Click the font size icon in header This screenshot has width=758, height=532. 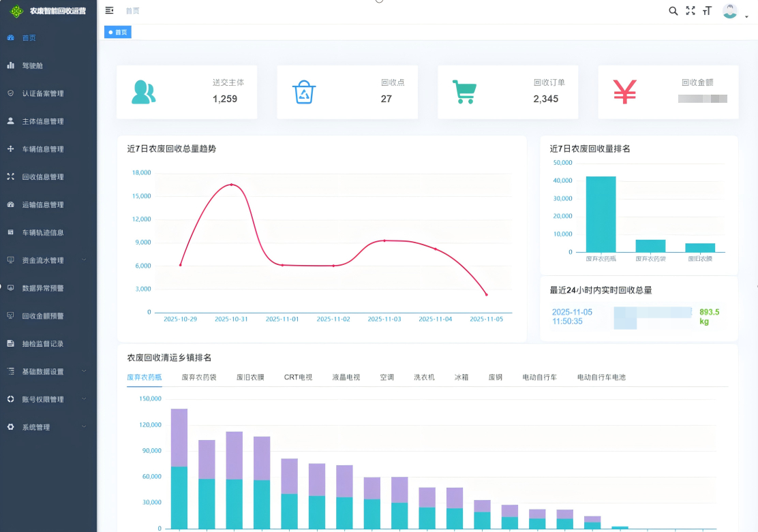pos(708,10)
